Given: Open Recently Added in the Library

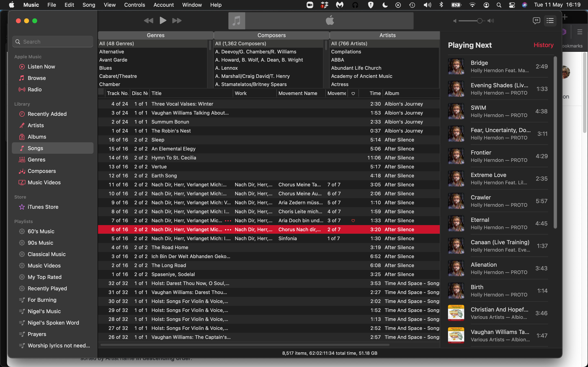Looking at the screenshot, I should coord(47,114).
